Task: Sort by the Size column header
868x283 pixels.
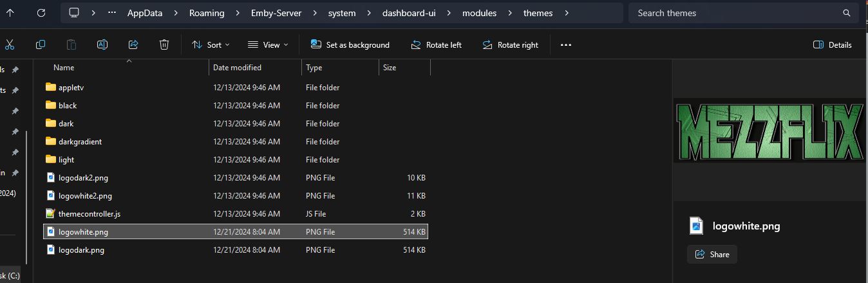Action: click(390, 67)
